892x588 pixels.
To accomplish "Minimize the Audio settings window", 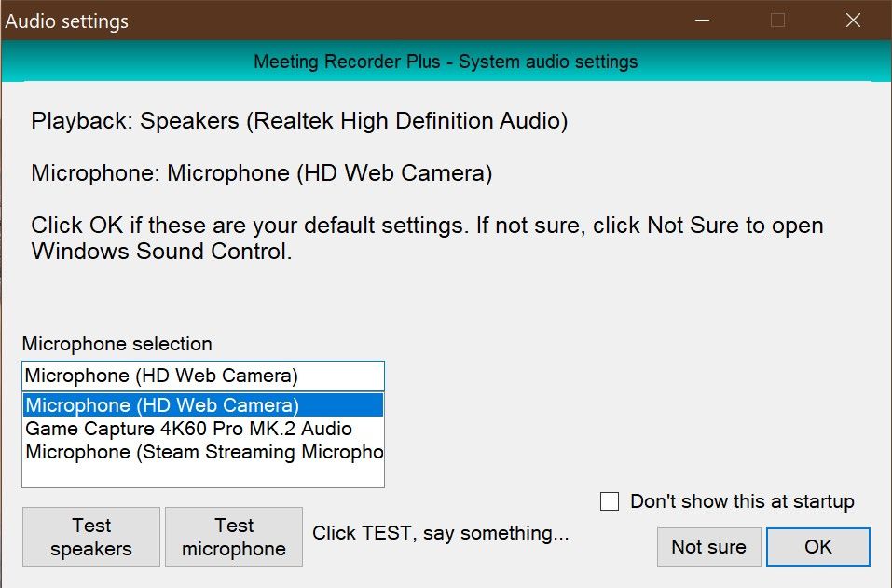I will point(700,20).
